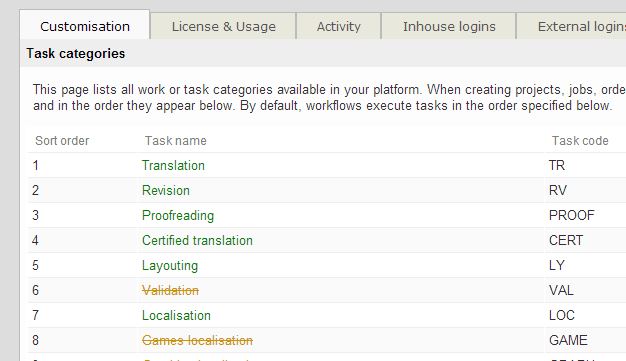Click the Task name column header
The height and width of the screenshot is (361, 626).
click(x=176, y=141)
